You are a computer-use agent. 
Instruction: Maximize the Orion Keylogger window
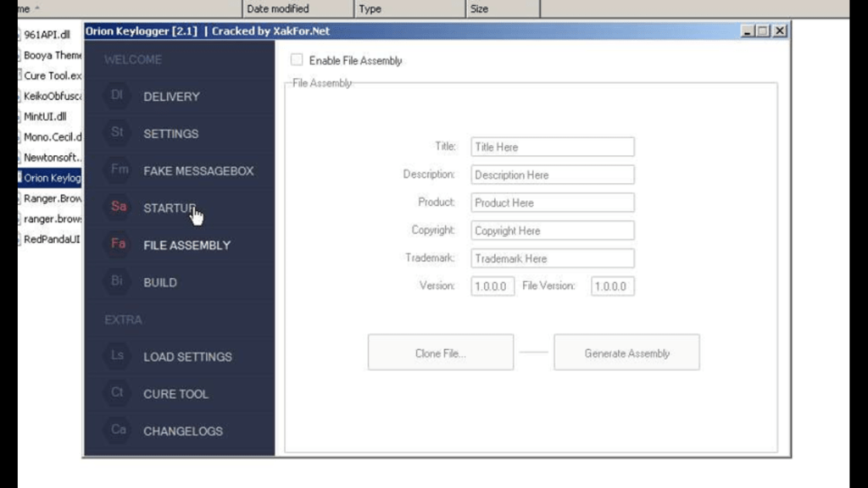[x=763, y=31]
